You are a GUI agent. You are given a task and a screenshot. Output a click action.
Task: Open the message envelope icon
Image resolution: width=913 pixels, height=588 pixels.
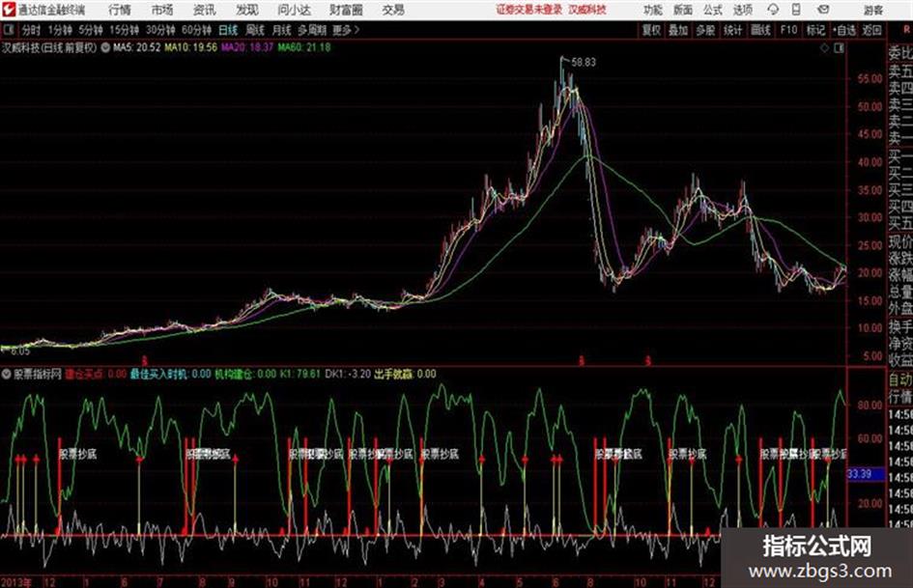pos(823,10)
